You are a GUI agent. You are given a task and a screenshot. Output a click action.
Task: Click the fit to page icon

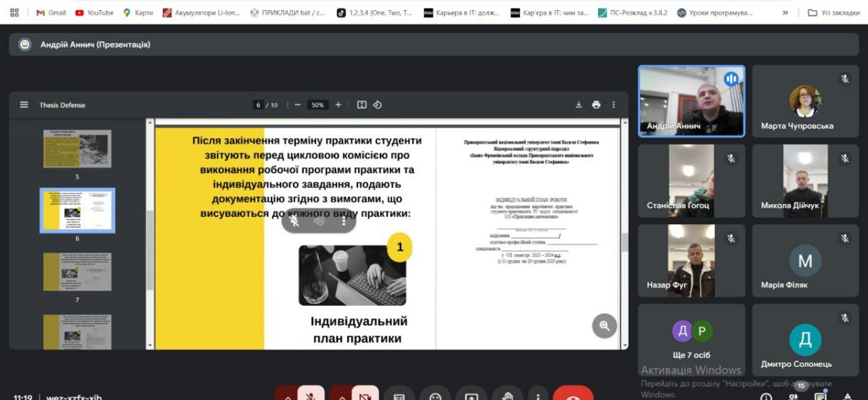coord(362,105)
